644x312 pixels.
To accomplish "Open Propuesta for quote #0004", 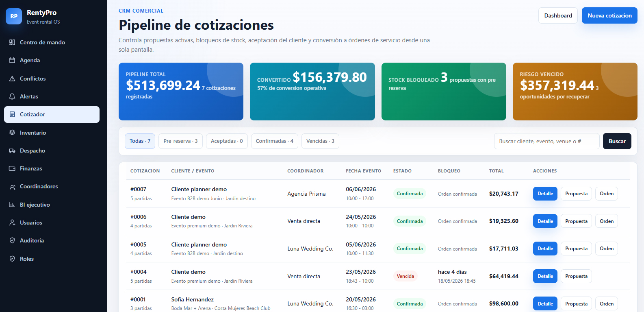I will tap(576, 276).
